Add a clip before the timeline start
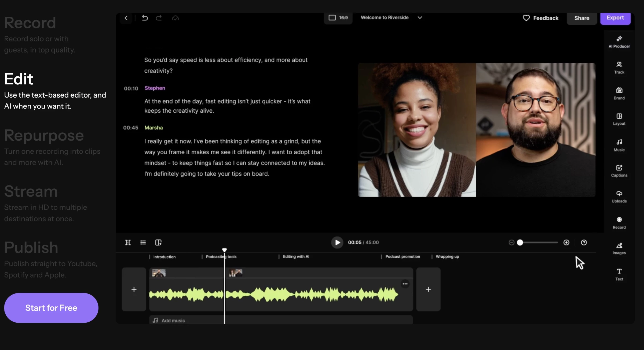The width and height of the screenshot is (644, 350). 134,289
